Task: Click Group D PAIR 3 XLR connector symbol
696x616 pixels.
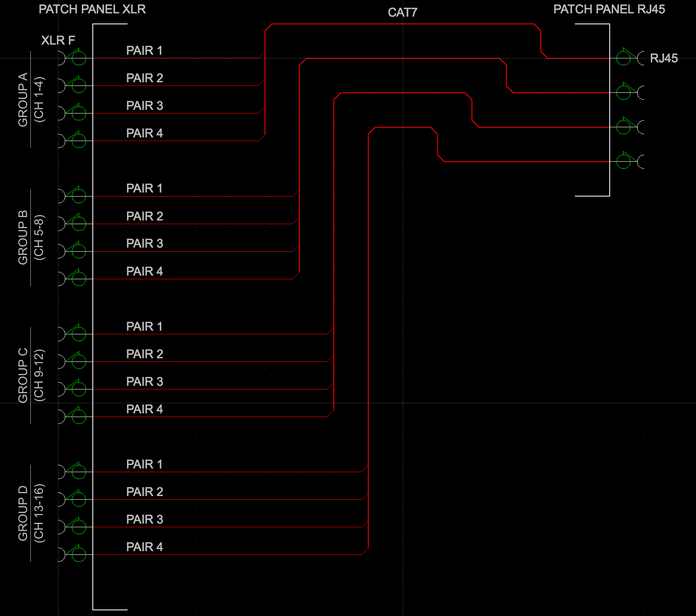Action: pos(72,526)
